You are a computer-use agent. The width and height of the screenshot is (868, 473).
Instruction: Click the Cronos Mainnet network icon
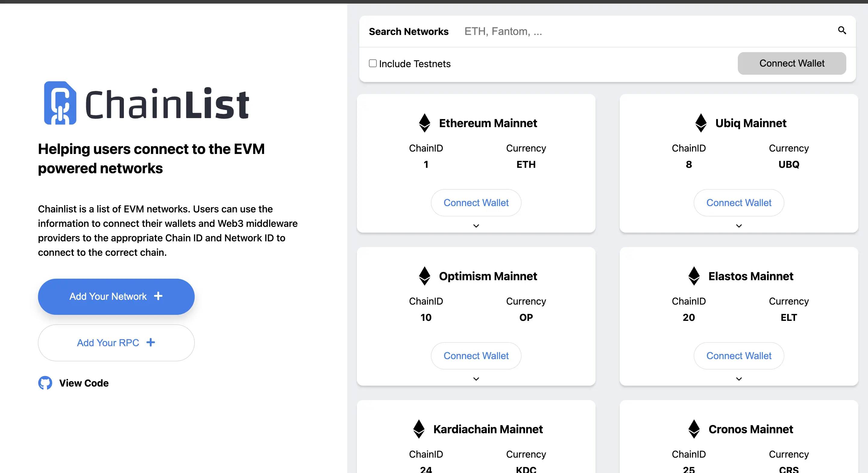[x=694, y=429]
